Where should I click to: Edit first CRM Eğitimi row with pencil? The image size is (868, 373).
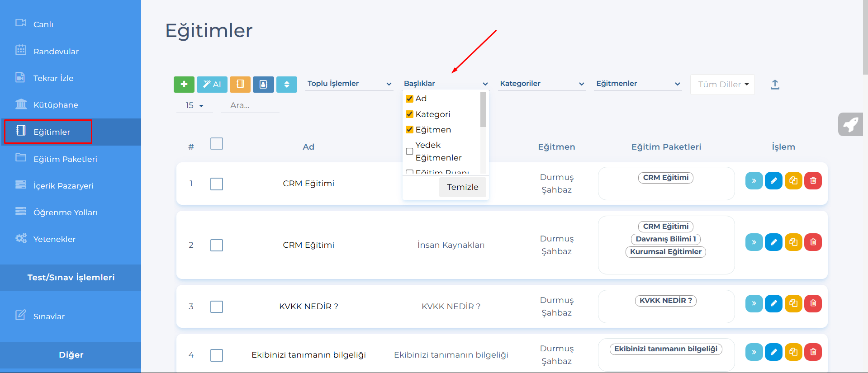(773, 181)
